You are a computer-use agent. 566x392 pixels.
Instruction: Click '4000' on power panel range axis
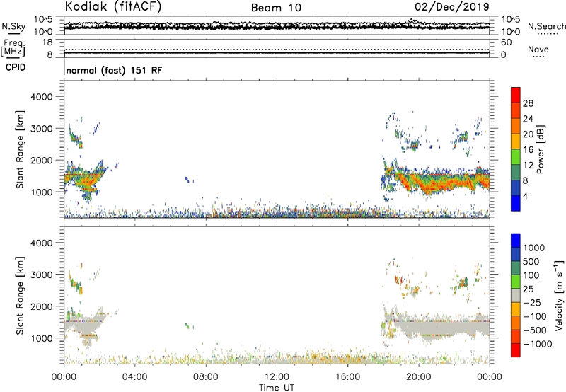pos(42,97)
